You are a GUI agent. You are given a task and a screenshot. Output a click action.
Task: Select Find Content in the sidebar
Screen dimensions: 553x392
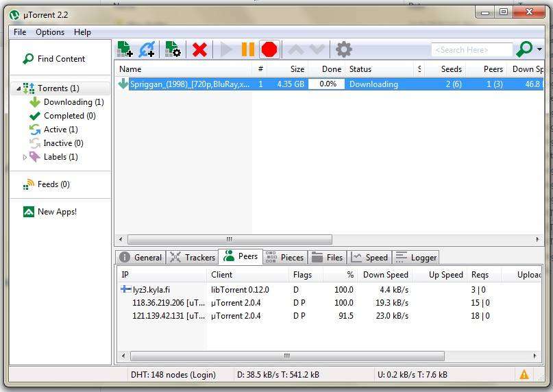coord(60,59)
